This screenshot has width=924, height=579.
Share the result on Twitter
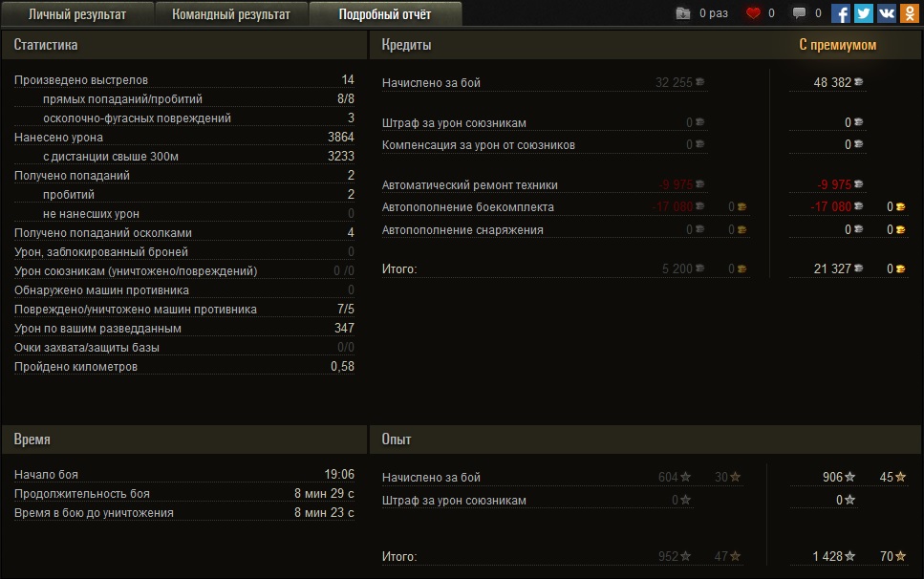click(864, 13)
